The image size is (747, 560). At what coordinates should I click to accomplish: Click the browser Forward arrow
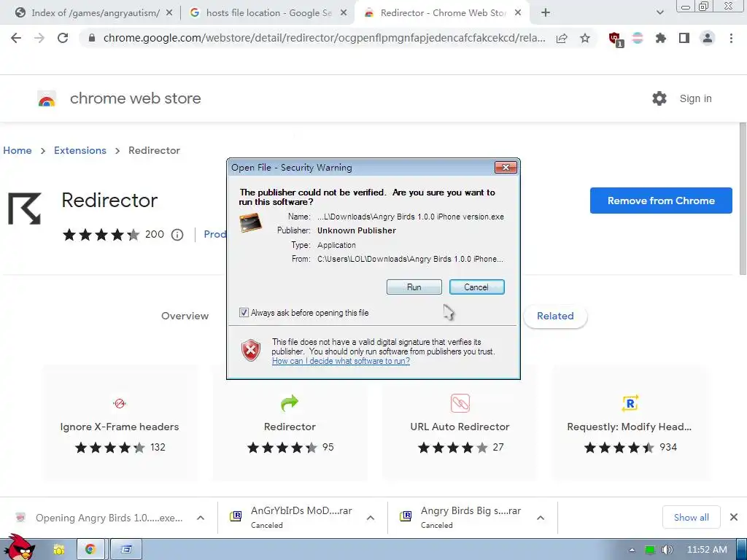pos(39,38)
